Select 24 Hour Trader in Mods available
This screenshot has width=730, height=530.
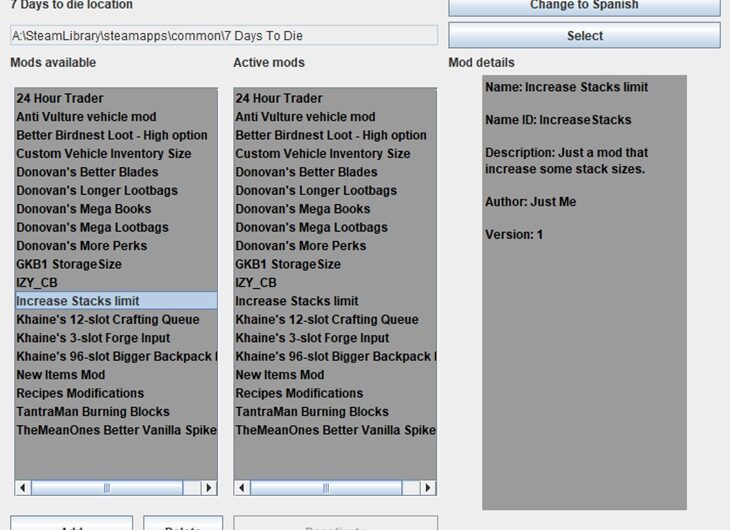pyautogui.click(x=116, y=98)
